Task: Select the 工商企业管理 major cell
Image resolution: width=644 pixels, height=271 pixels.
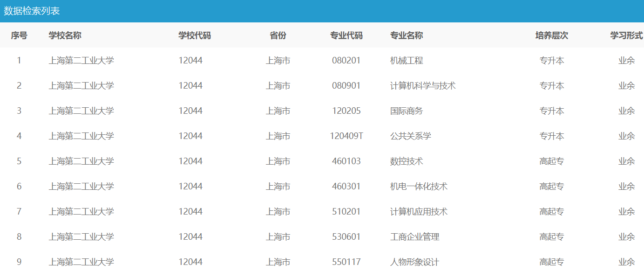Action: pos(415,236)
